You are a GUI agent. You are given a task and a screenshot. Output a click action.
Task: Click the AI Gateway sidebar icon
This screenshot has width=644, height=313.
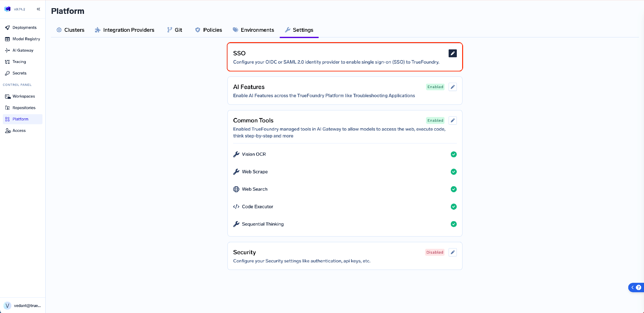click(x=8, y=50)
